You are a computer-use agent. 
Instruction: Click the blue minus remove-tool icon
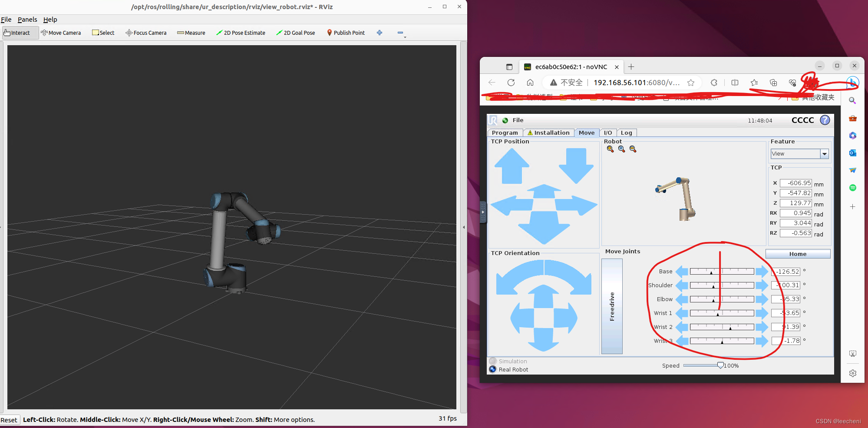point(400,33)
